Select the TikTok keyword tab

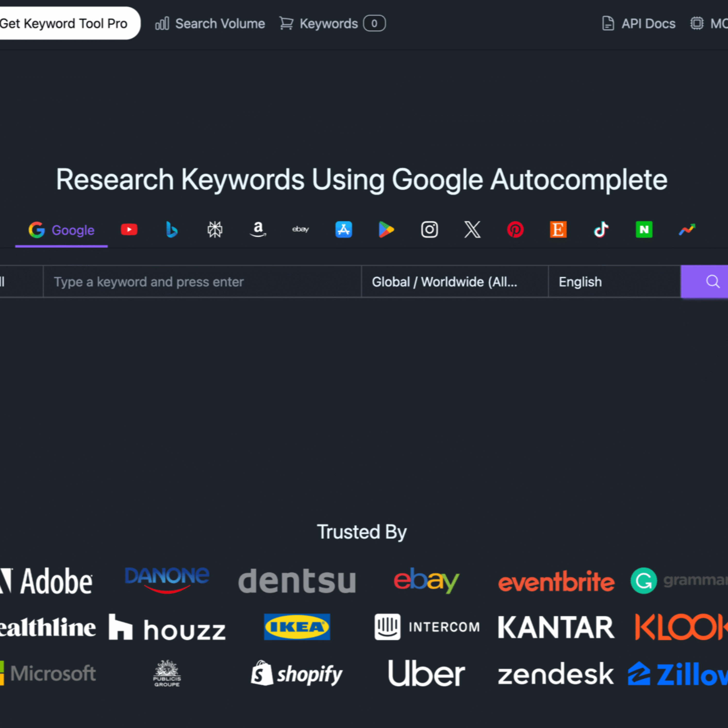point(601,230)
